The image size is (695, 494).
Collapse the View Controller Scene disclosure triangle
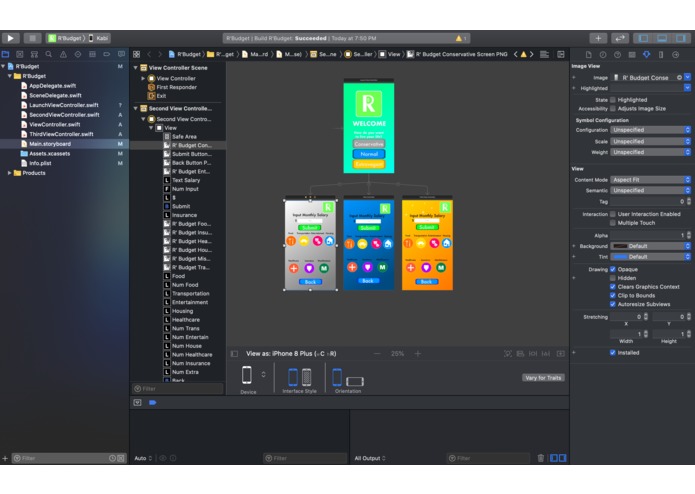pyautogui.click(x=136, y=68)
